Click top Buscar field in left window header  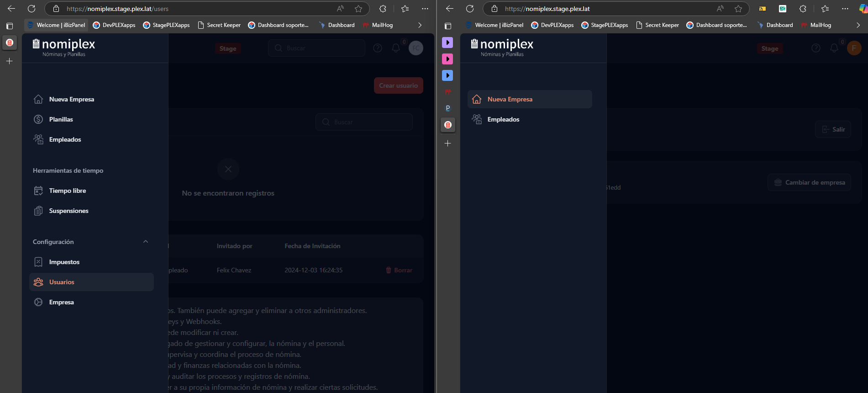(316, 48)
